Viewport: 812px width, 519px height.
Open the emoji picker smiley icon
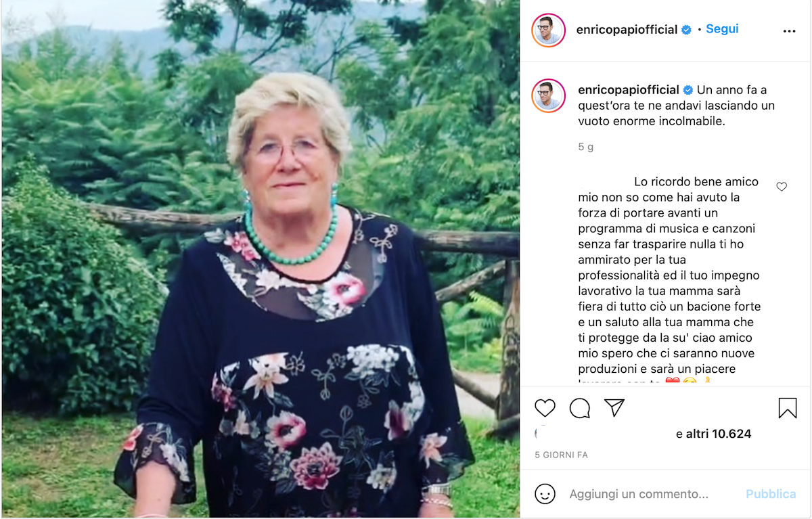545,493
